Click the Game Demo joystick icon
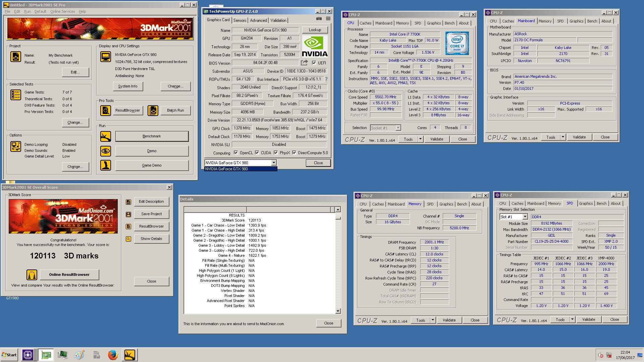Image resolution: width=644 pixels, height=362 pixels. click(x=106, y=165)
